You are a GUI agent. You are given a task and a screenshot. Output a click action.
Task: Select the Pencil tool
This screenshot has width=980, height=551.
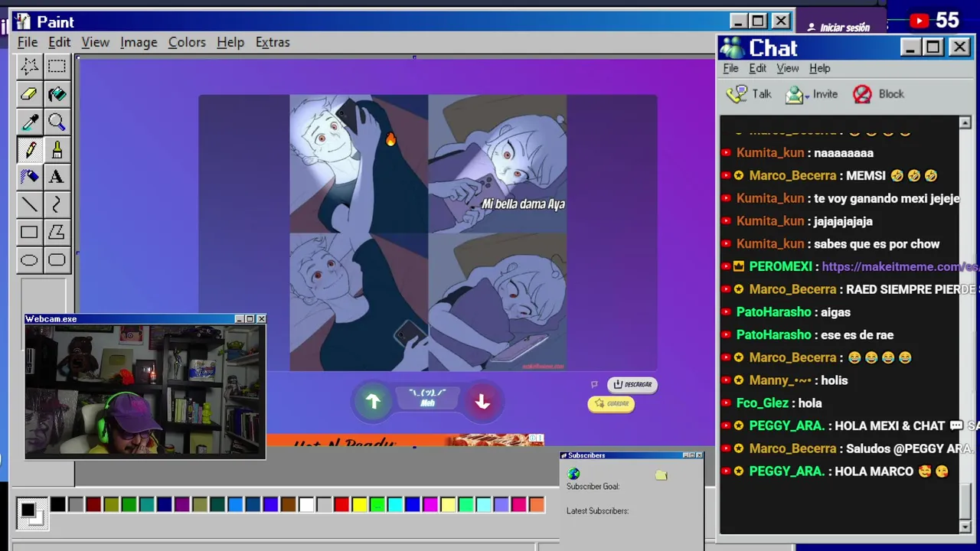29,149
